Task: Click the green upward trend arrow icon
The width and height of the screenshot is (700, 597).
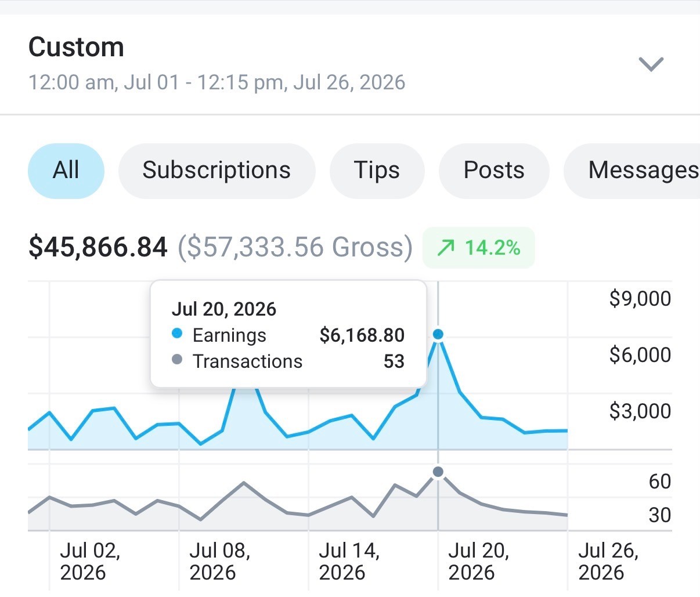Action: (x=446, y=248)
